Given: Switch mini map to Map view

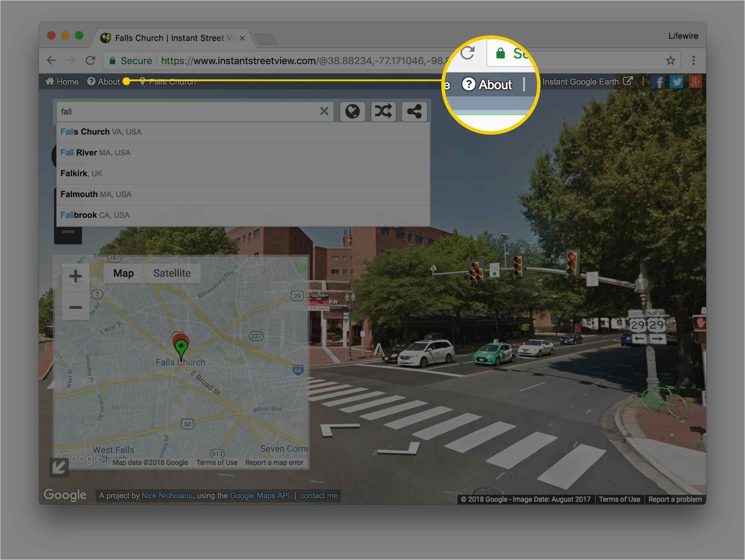Looking at the screenshot, I should (x=124, y=273).
